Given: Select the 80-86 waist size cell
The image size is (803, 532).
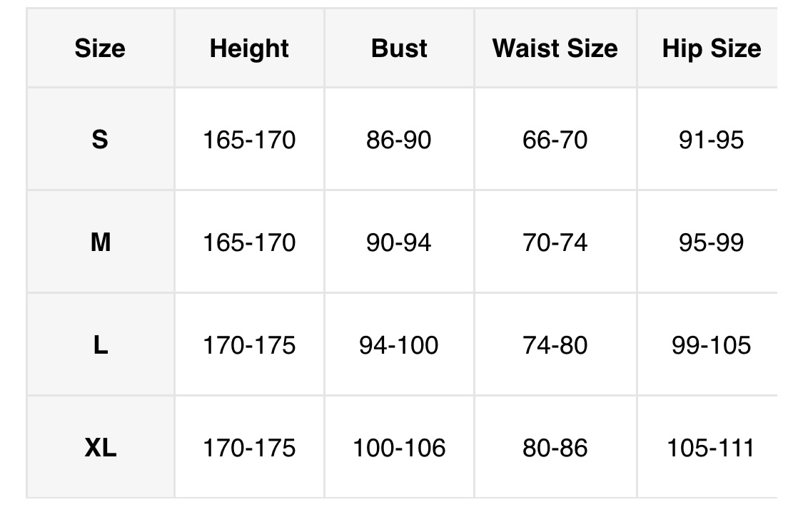Looking at the screenshot, I should pos(555,448).
